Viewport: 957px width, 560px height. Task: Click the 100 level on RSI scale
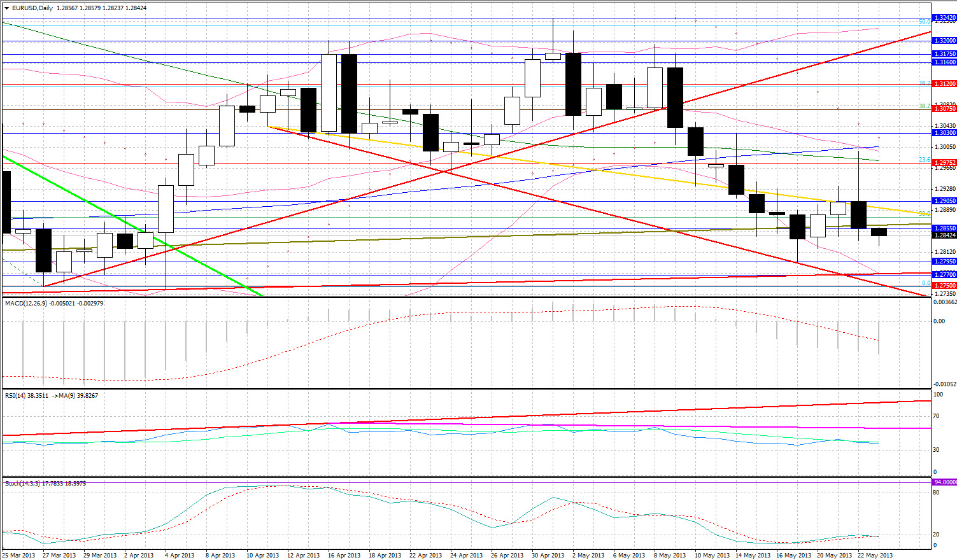938,395
